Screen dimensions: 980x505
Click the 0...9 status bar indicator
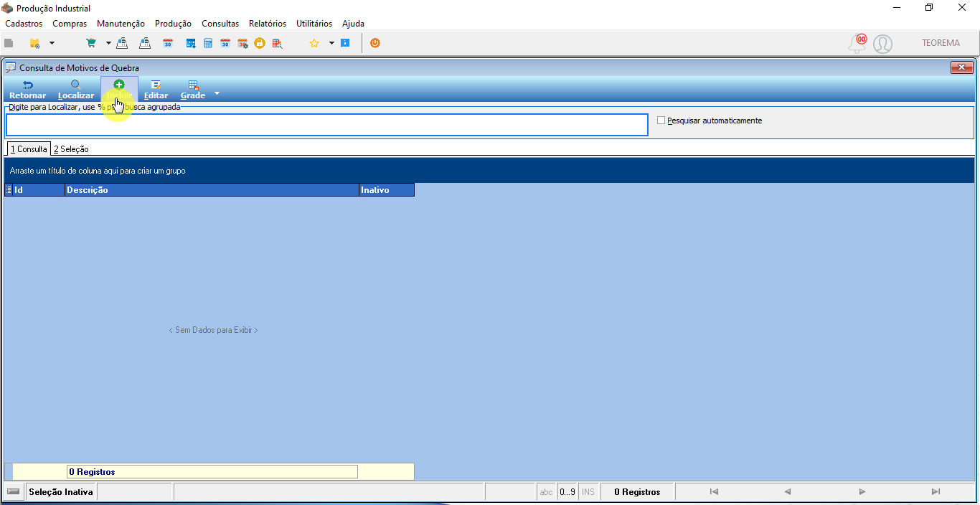(567, 492)
